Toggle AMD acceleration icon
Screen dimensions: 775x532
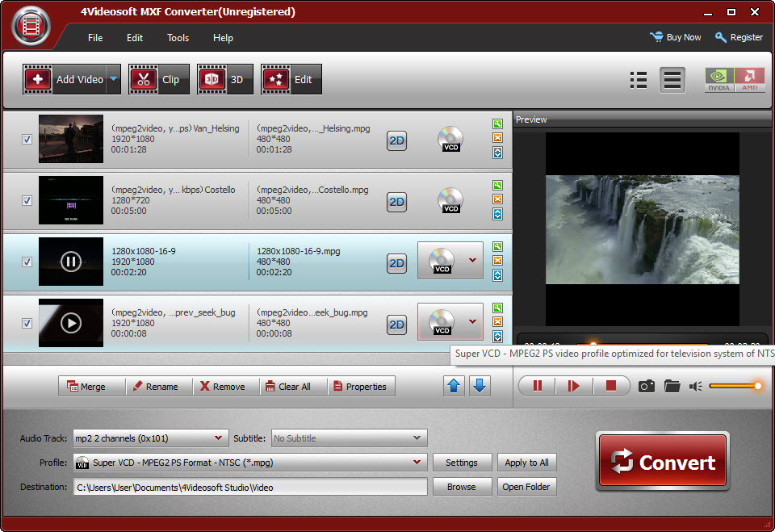[x=749, y=80]
